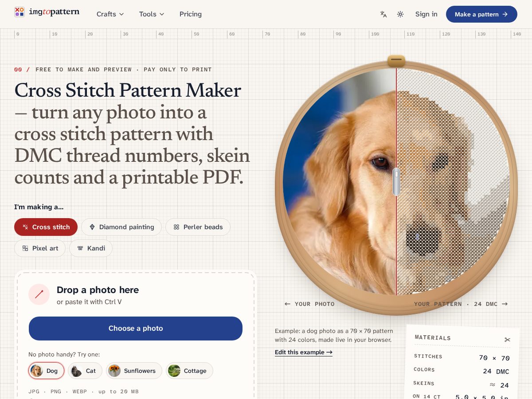The image size is (532, 399).
Task: Click the stitched pattern half of preview
Action: coord(453,182)
